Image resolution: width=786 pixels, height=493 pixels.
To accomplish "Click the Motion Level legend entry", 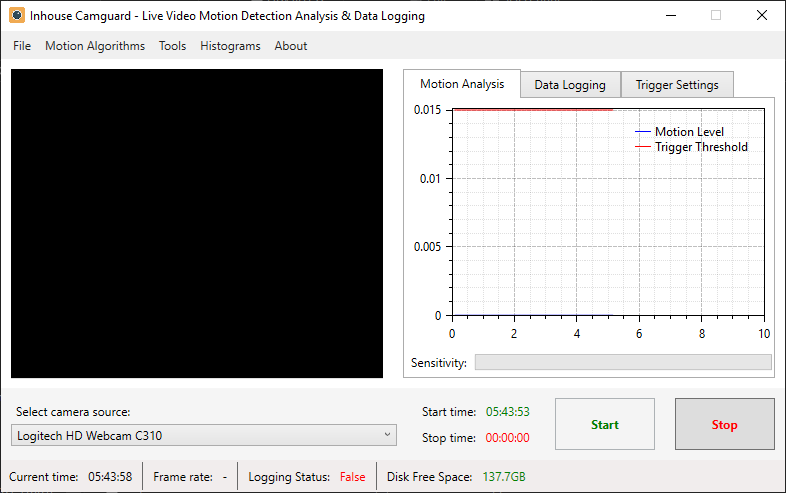I will (679, 131).
